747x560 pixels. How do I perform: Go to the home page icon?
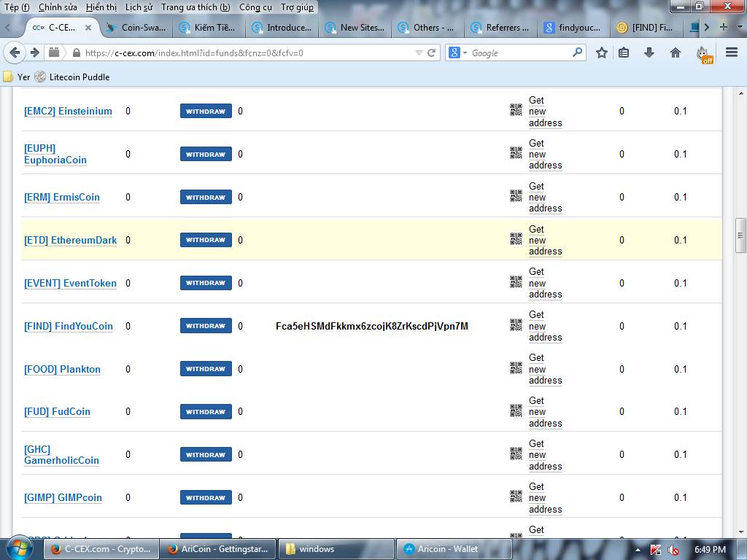675,52
